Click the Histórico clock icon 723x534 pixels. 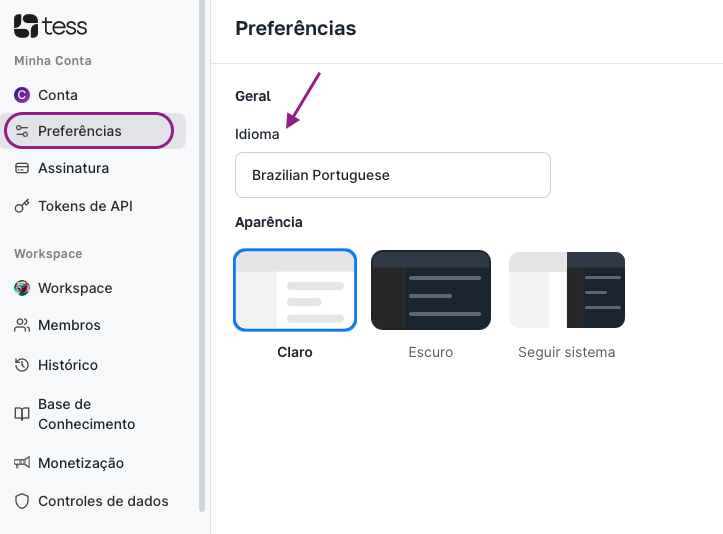(x=22, y=365)
